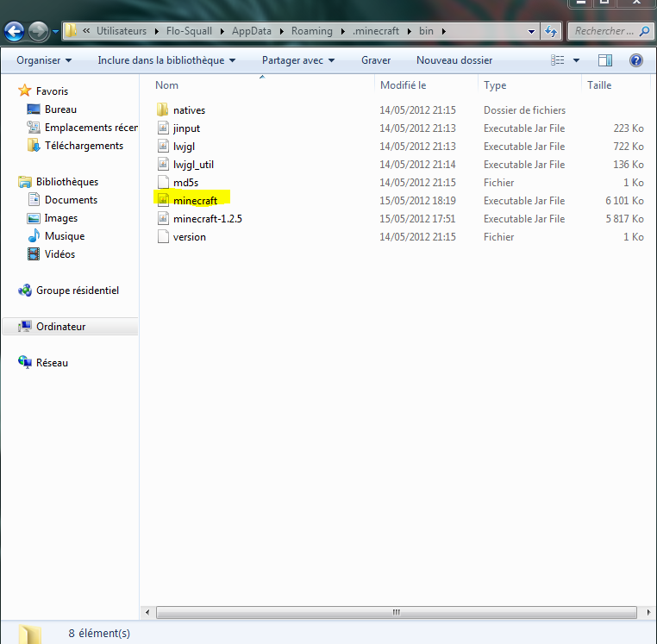657x644 pixels.
Task: Toggle the preview pane icon
Action: point(604,60)
